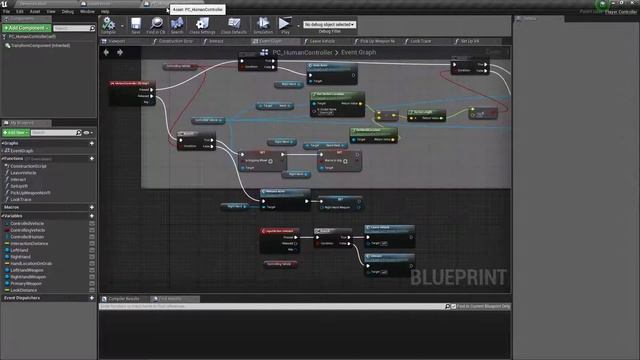Open the Debug menu
This screenshot has height=360, width=640.
pos(68,11)
